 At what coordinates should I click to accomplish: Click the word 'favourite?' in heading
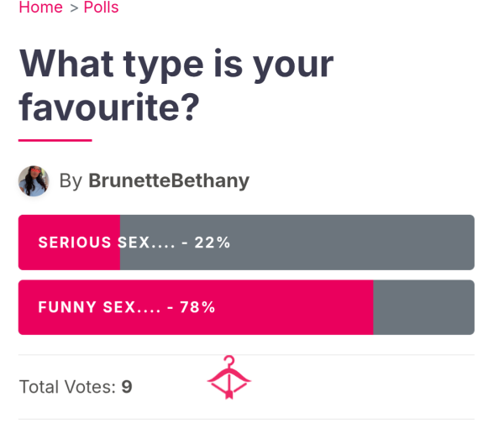109,107
